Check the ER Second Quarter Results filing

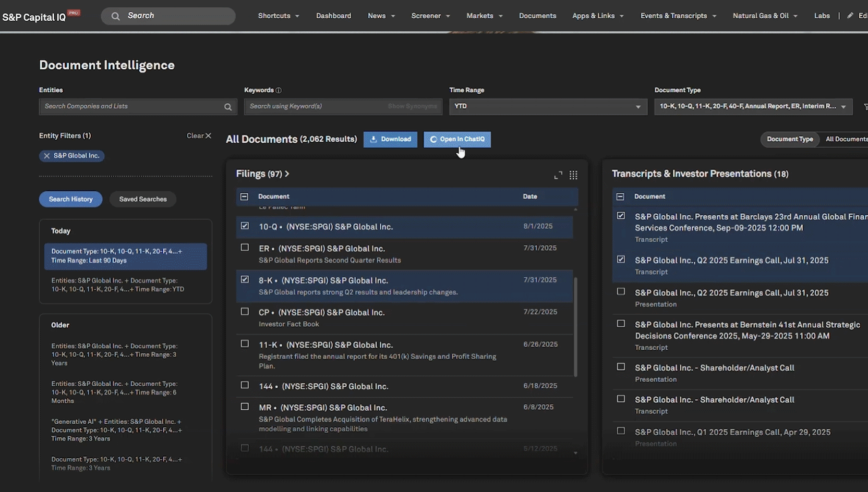pos(245,248)
